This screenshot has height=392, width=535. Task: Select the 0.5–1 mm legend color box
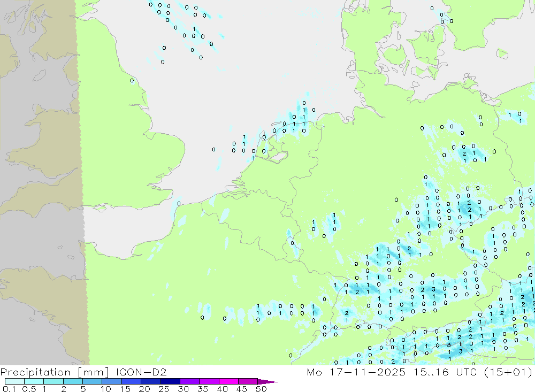pos(34,381)
